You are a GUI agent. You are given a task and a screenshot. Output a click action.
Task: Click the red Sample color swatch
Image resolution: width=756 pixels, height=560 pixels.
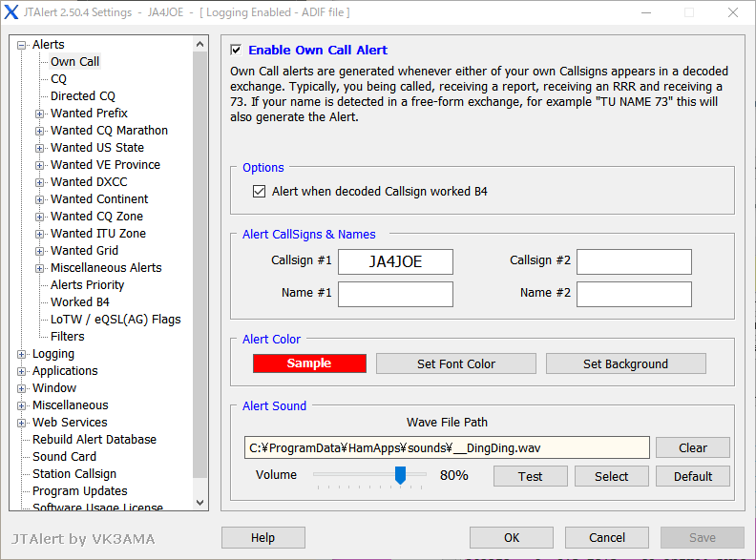coord(309,363)
